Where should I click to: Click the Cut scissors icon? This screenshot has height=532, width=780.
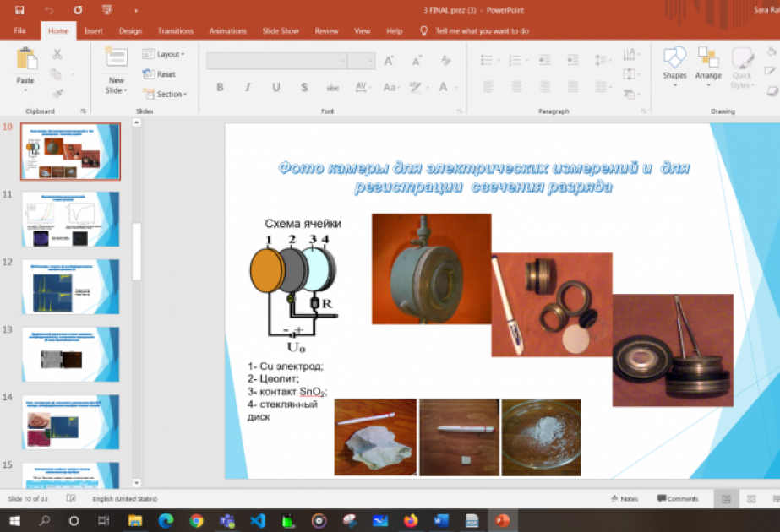[57, 54]
